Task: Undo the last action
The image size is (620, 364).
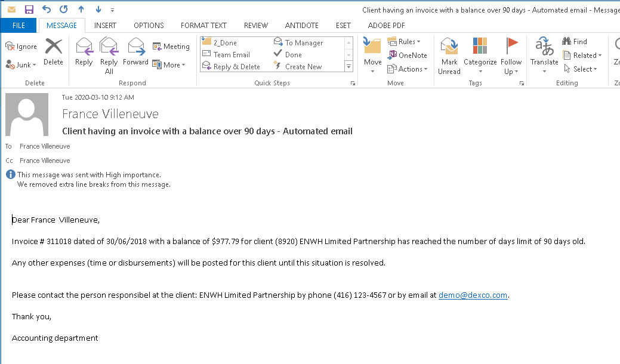Action: (x=47, y=10)
